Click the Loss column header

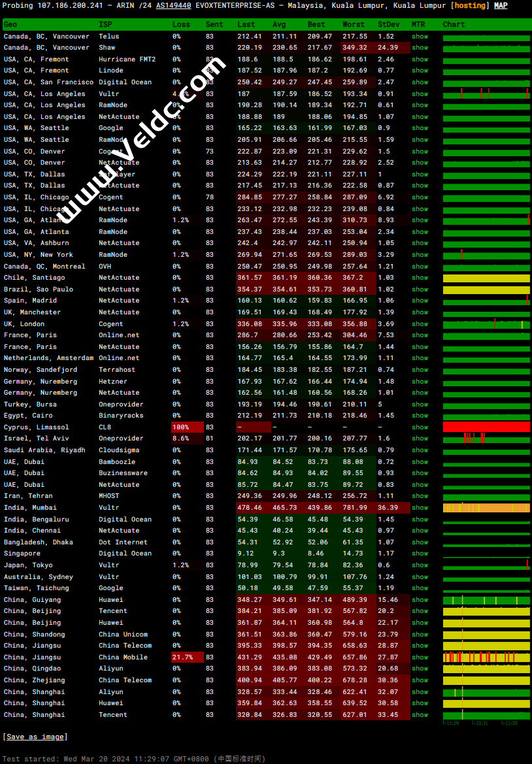181,24
